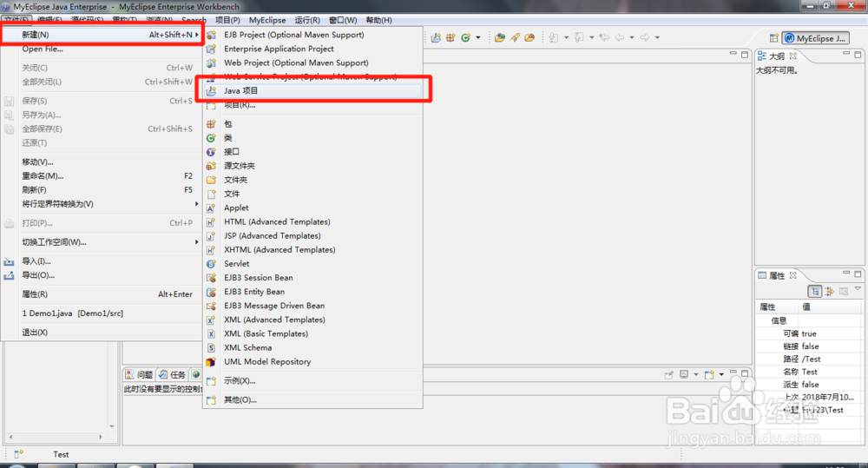The width and height of the screenshot is (868, 468).
Task: Select the MyEclipse Java perspective button
Action: (x=815, y=38)
